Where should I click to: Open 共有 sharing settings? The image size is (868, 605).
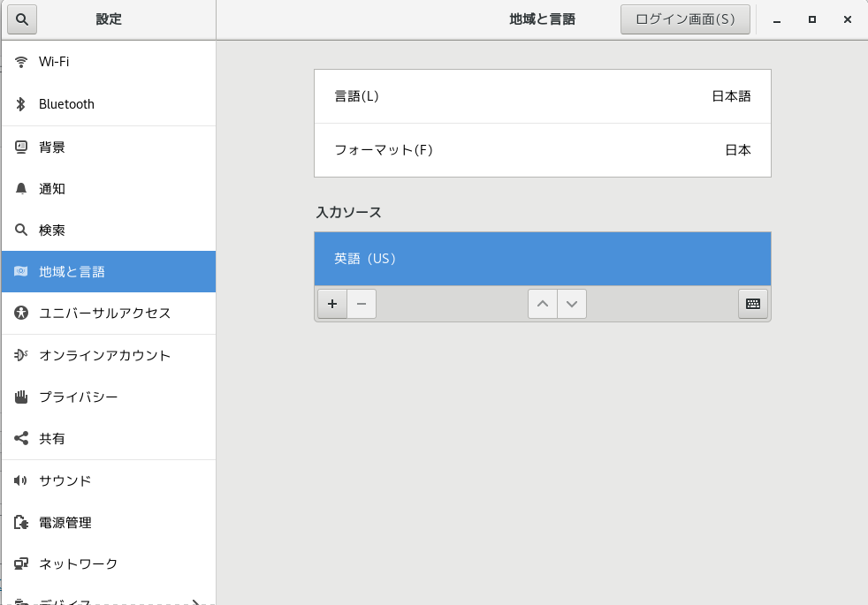coord(109,439)
